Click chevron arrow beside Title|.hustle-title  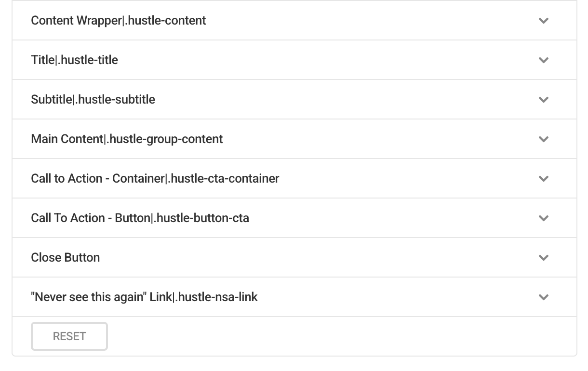click(544, 60)
